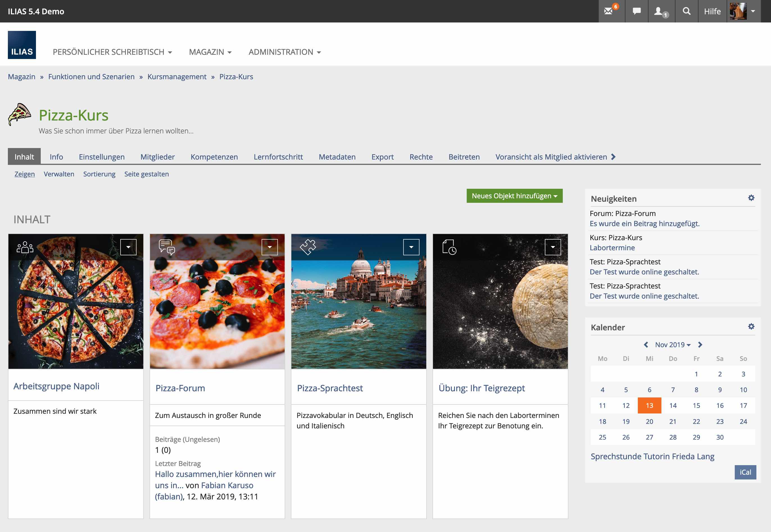Go to next calendar month

click(x=700, y=345)
